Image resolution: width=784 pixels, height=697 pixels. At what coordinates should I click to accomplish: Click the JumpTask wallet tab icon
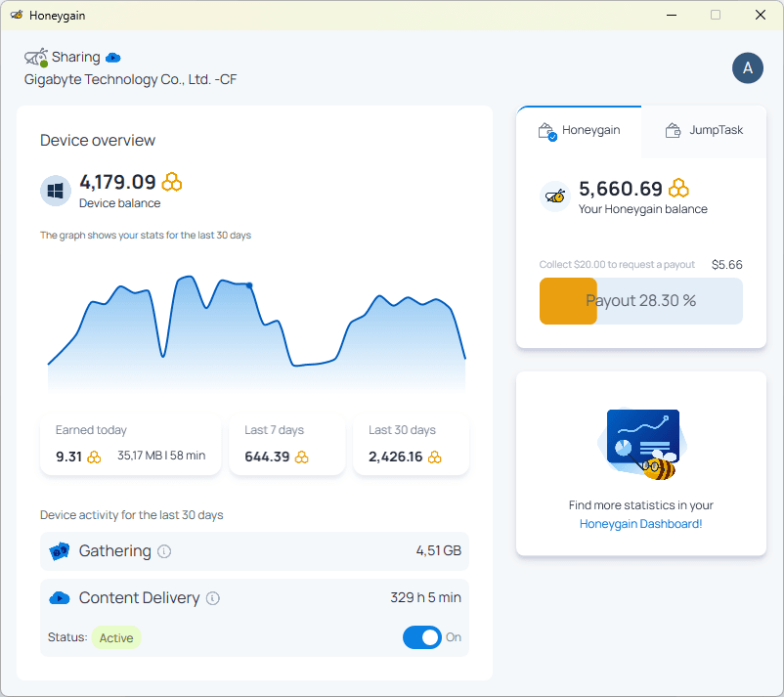pyautogui.click(x=673, y=130)
